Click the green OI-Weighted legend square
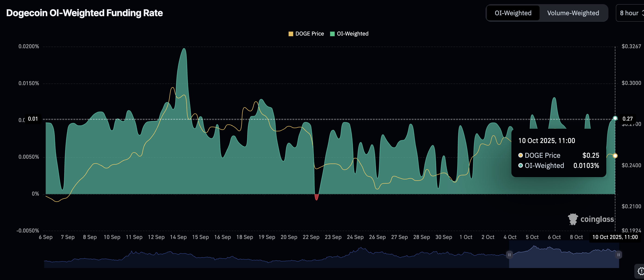Screen dimensions: 644x280 (x=332, y=34)
